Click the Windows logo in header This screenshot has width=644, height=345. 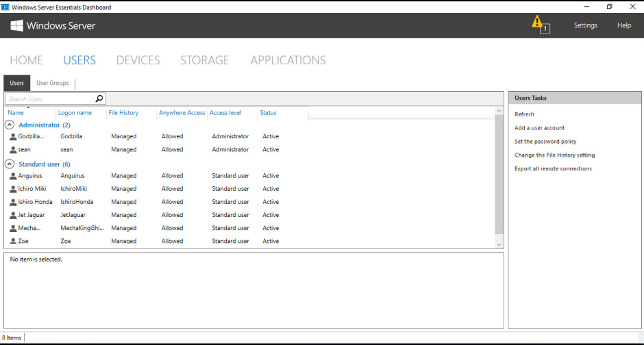point(17,25)
